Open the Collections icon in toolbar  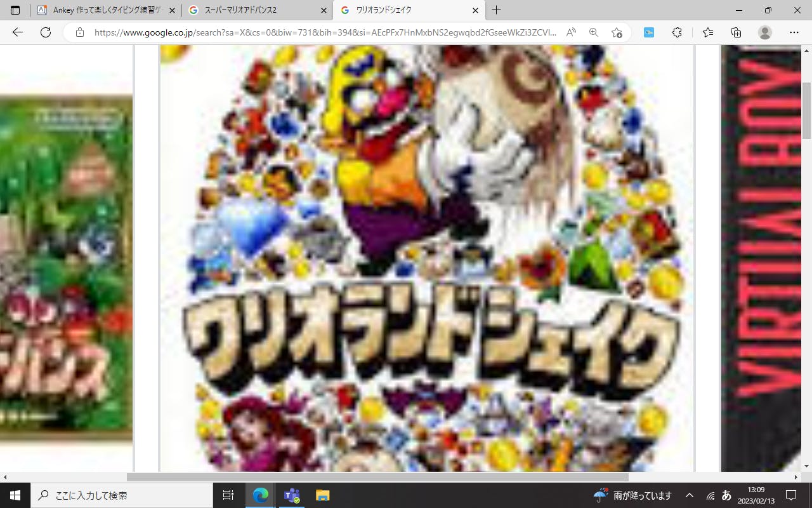click(x=736, y=32)
